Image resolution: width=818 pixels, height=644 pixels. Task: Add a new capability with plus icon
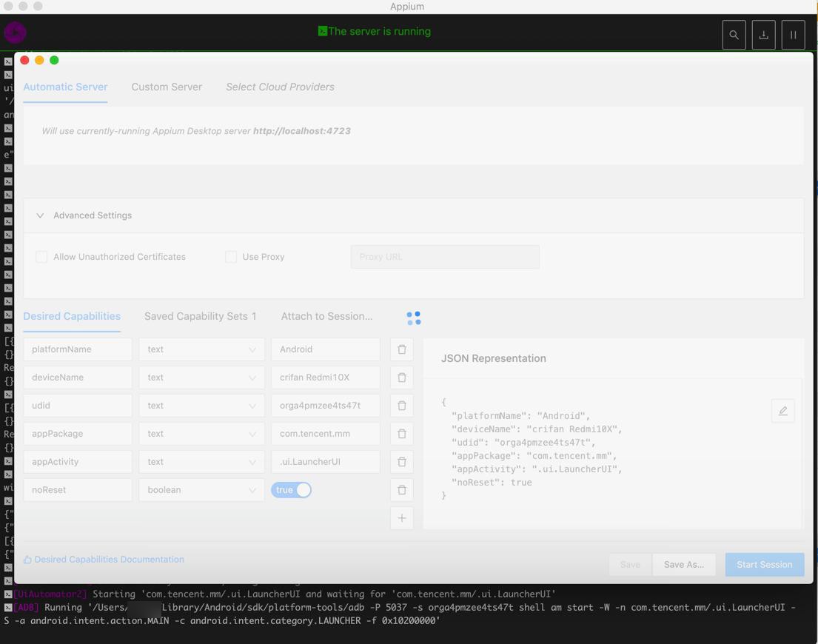402,518
